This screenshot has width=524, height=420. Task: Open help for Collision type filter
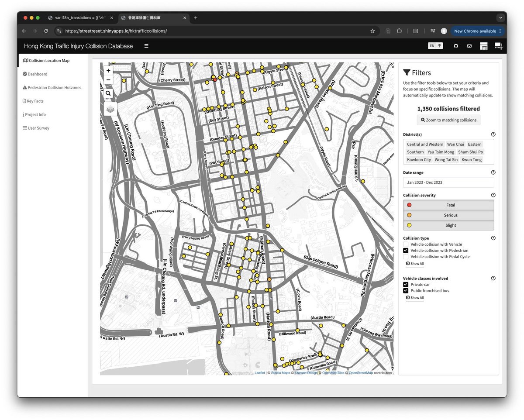coord(493,238)
